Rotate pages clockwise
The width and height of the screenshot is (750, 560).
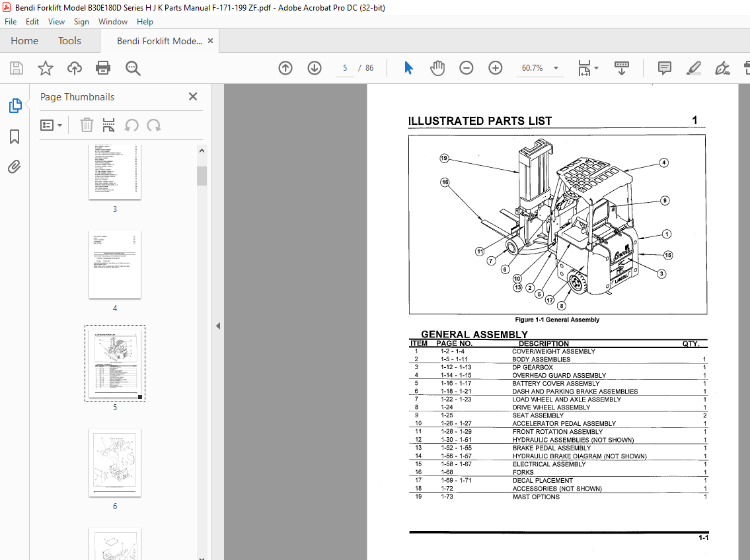point(153,125)
